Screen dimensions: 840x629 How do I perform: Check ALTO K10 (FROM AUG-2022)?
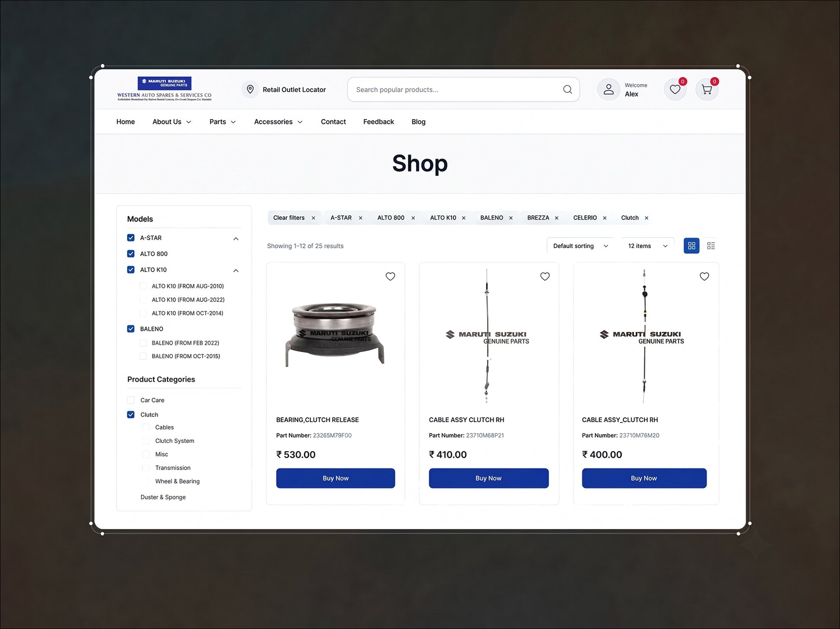coord(143,300)
